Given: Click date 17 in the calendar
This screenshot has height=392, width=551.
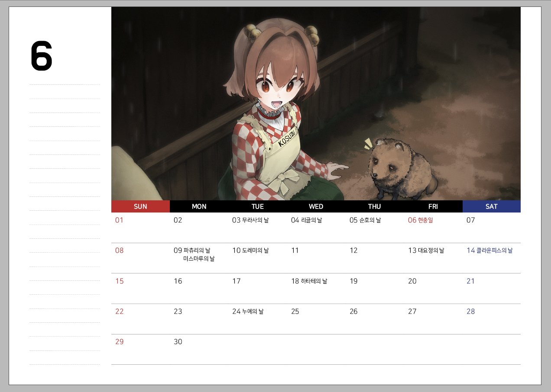Looking at the screenshot, I should [x=236, y=281].
